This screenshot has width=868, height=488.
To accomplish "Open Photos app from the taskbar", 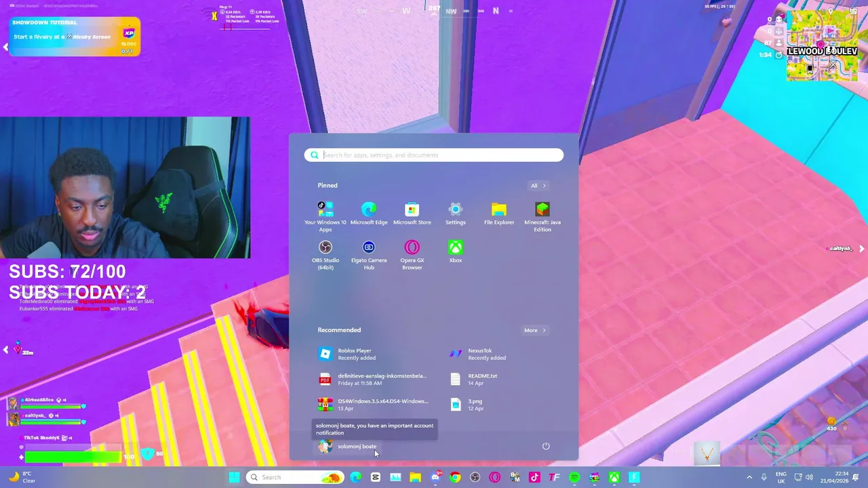I will 395,477.
